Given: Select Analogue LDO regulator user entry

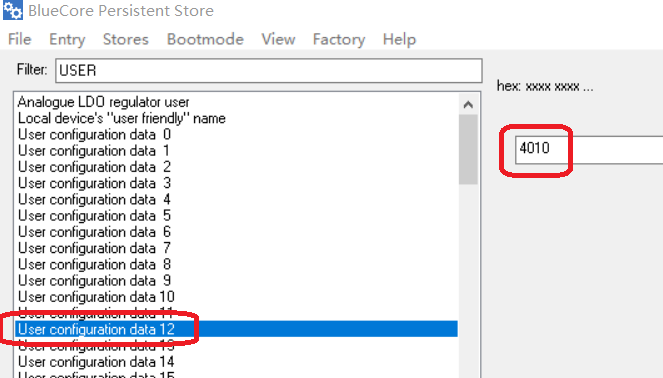Looking at the screenshot, I should [x=236, y=102].
